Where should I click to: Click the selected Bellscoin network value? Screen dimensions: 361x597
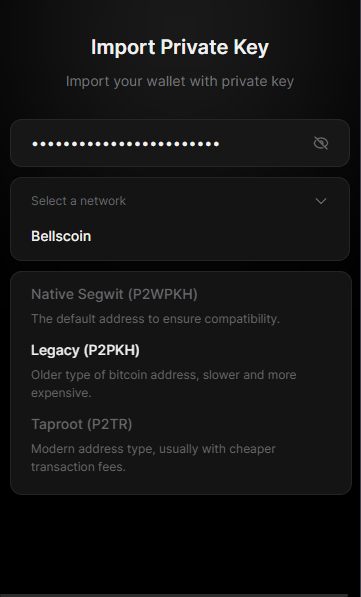[x=61, y=236]
